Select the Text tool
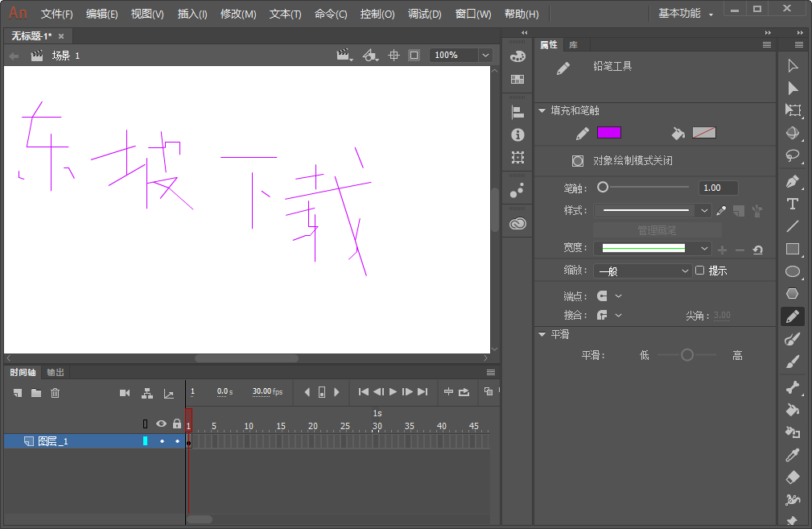The height and width of the screenshot is (529, 812). pos(793,205)
